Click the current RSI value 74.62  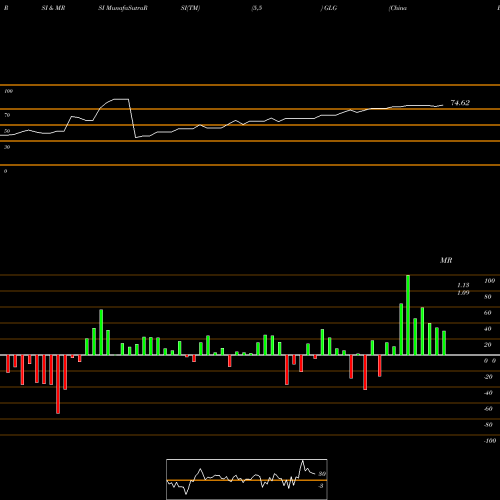(x=460, y=103)
